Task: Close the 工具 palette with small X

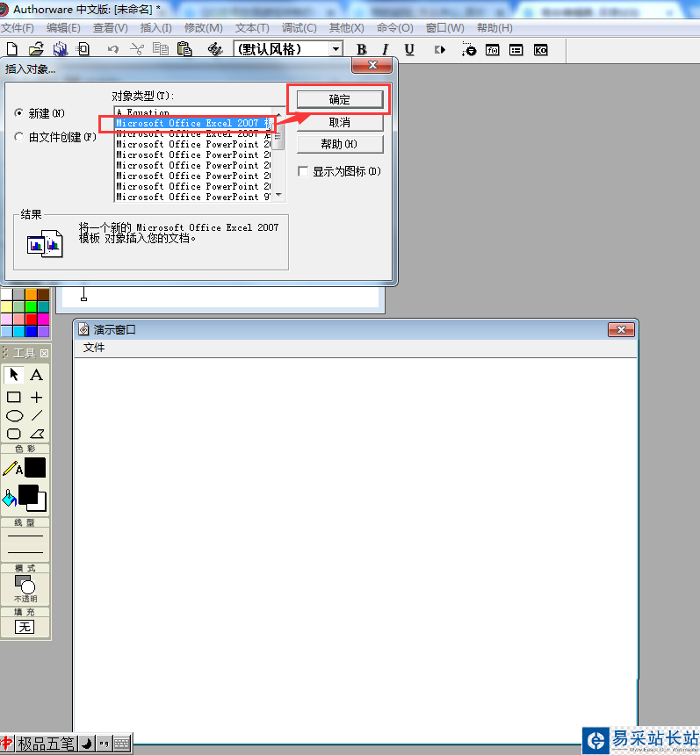Action: 44,354
